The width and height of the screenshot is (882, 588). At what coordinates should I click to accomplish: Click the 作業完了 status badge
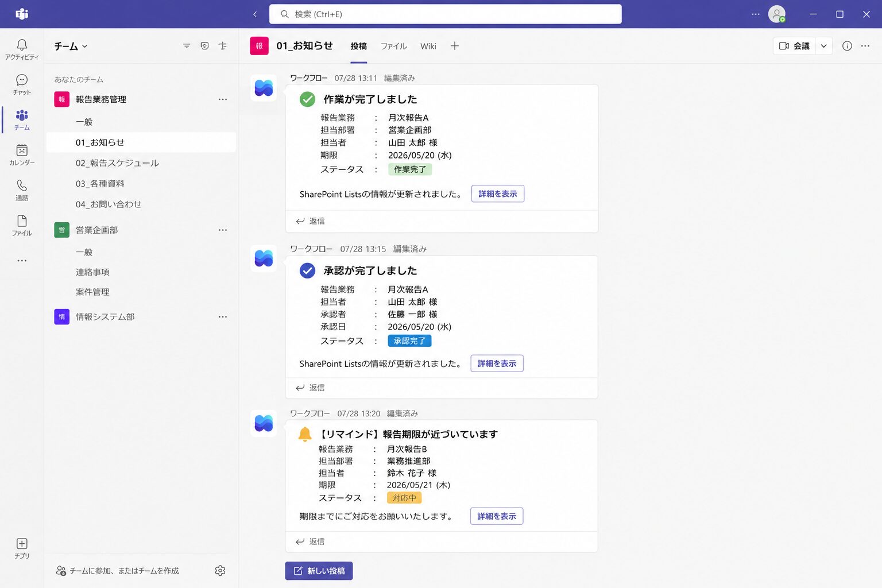pyautogui.click(x=410, y=169)
